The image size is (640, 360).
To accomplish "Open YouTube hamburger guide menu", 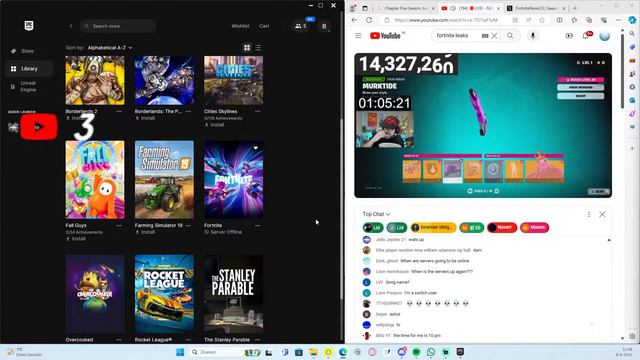I will click(x=358, y=36).
